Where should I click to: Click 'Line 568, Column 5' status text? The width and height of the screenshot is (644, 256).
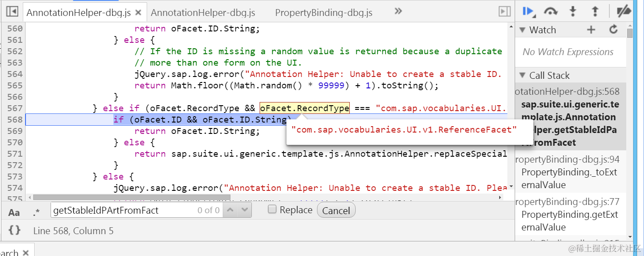point(73,231)
